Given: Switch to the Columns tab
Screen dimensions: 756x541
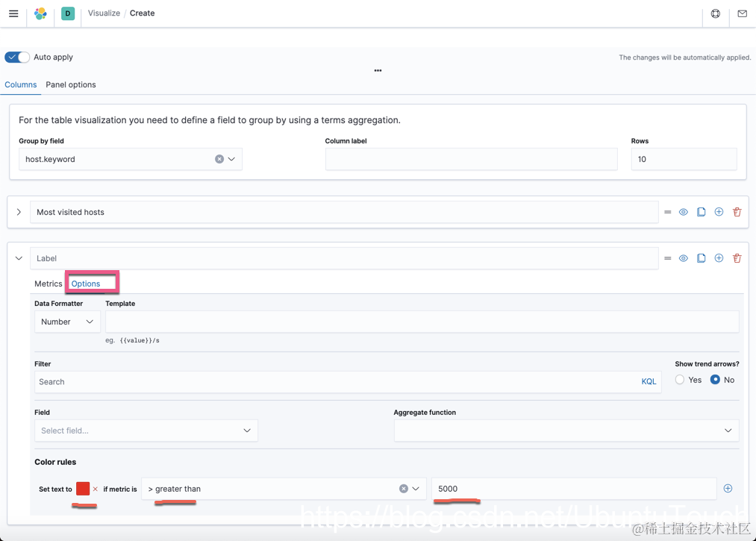Looking at the screenshot, I should (21, 85).
